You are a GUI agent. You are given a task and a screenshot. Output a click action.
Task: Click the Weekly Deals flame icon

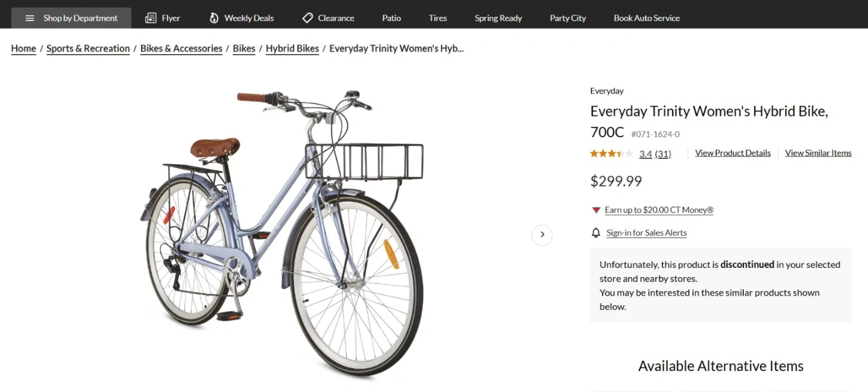click(x=214, y=18)
